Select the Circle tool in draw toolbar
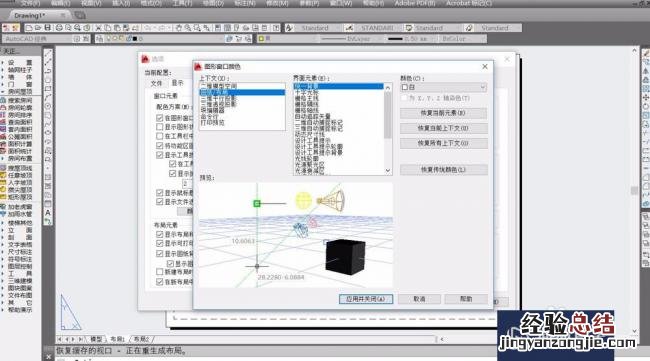The height and width of the screenshot is (361, 650). click(x=48, y=106)
